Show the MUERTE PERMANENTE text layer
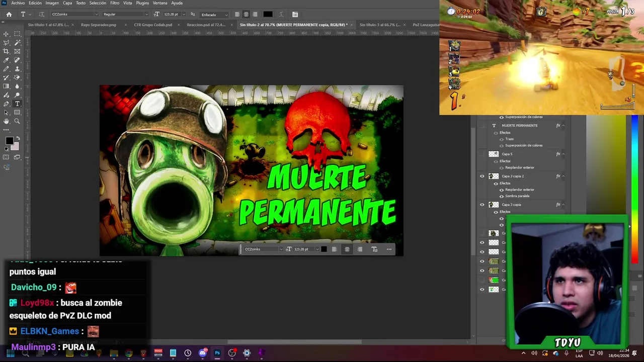This screenshot has width=644, height=362. (x=482, y=125)
